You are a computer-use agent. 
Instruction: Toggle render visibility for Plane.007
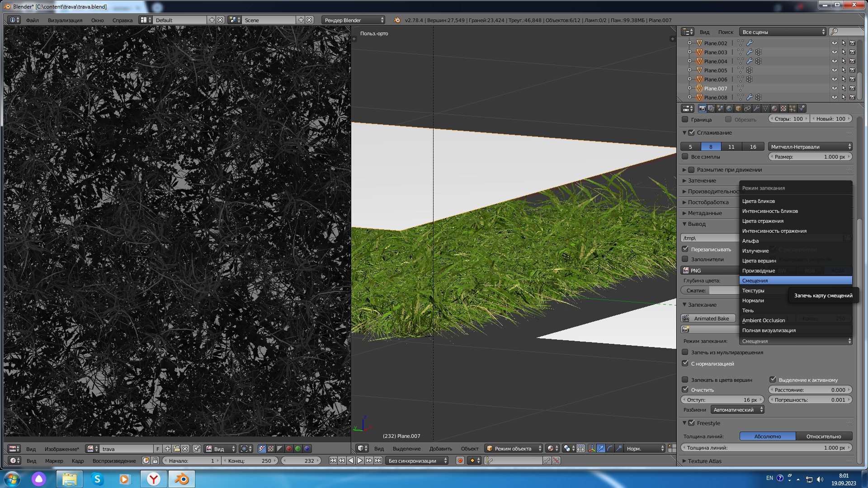pyautogui.click(x=852, y=89)
